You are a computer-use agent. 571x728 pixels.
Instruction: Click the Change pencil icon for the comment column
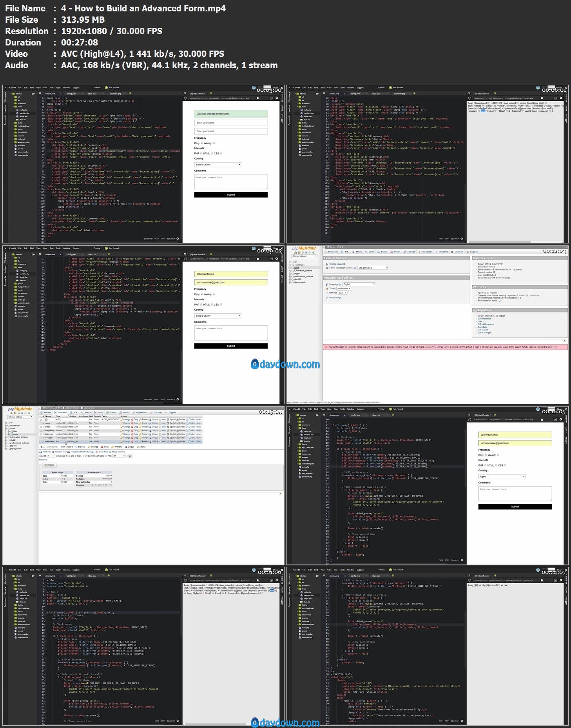click(x=121, y=441)
